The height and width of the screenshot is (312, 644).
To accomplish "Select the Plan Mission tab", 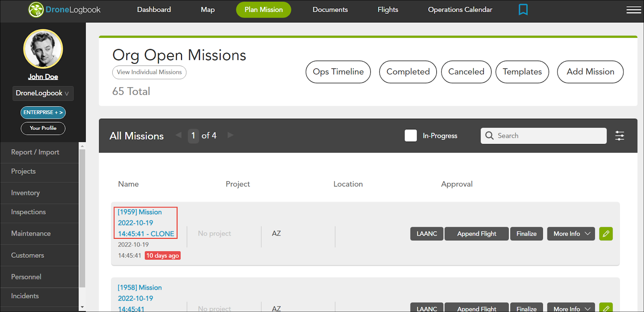I will pos(264,10).
